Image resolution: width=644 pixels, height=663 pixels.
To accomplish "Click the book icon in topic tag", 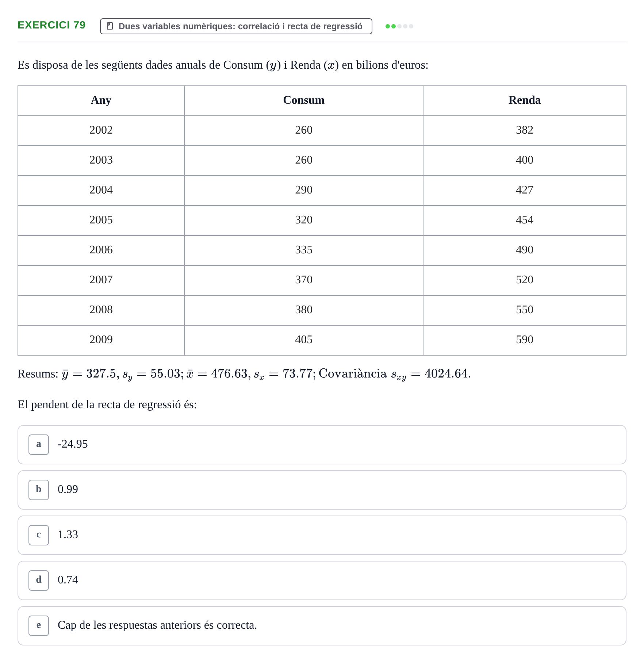I will tap(110, 26).
